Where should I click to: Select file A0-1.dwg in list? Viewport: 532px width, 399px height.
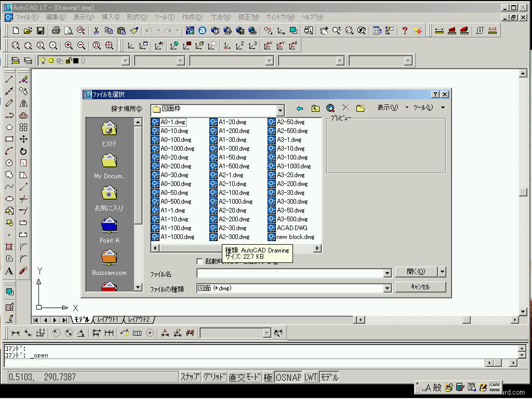(x=169, y=122)
